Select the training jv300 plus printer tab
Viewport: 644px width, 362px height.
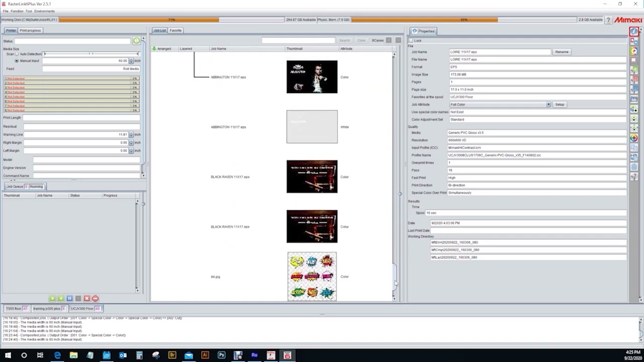[x=49, y=309]
